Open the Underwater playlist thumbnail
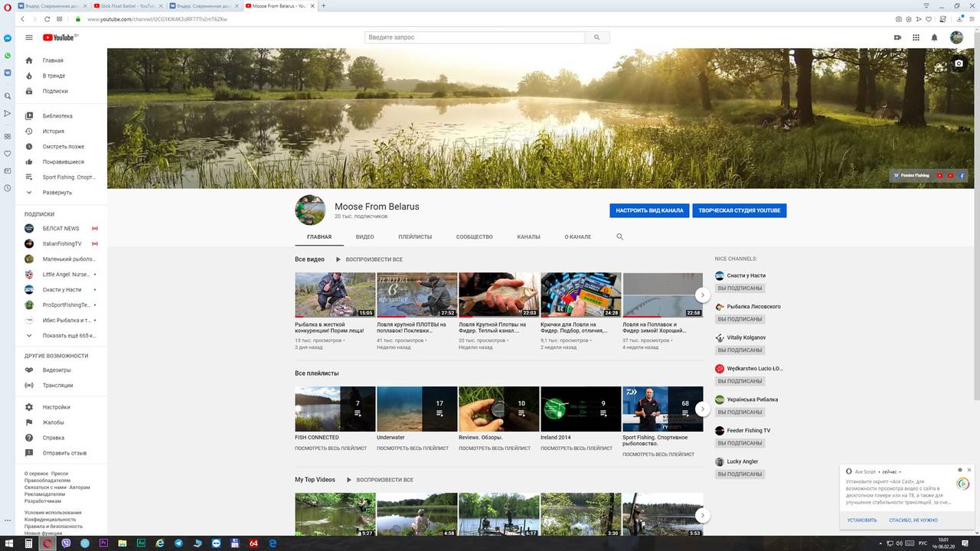Viewport: 980px width, 551px height. click(x=417, y=409)
